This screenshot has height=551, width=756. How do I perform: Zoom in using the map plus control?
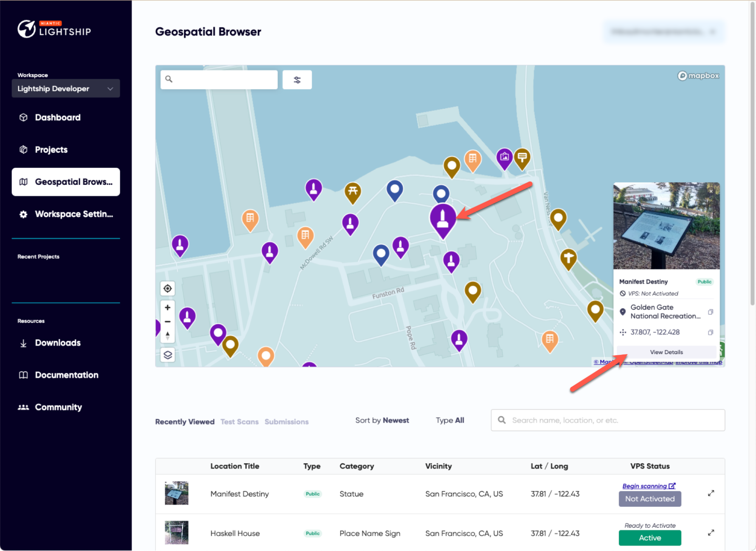tap(168, 307)
